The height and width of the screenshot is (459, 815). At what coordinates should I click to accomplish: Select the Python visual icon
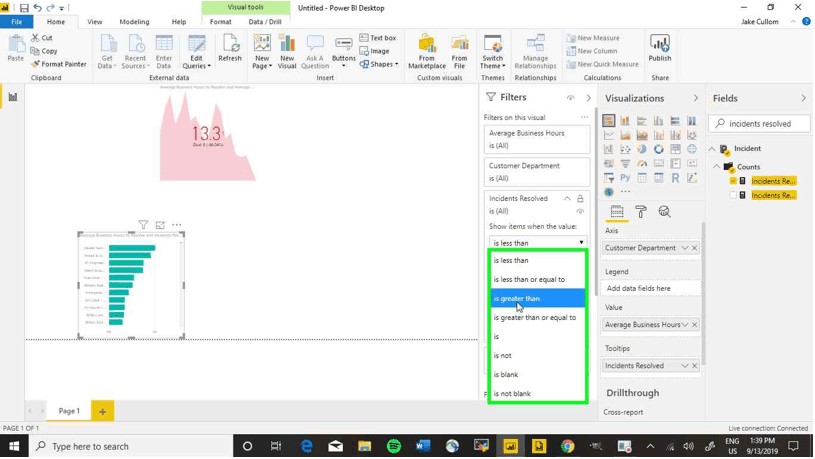(625, 178)
